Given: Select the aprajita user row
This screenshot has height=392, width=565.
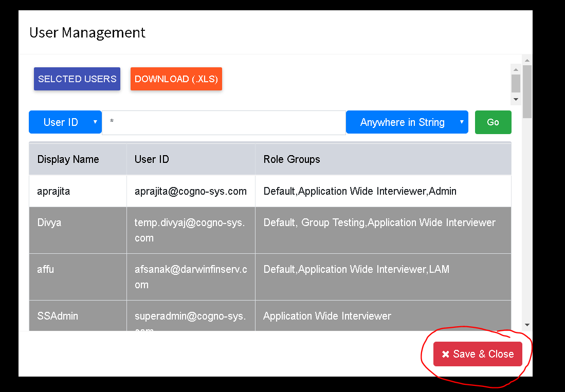Looking at the screenshot, I should pyautogui.click(x=270, y=191).
